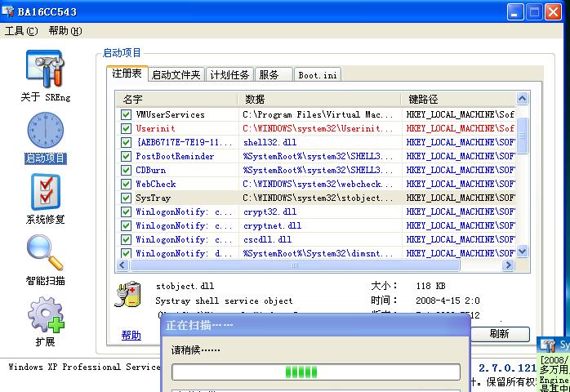Toggle checkbox for crypt32.dll WinlogonNotify row
Image resolution: width=570 pixels, height=392 pixels.
(126, 212)
